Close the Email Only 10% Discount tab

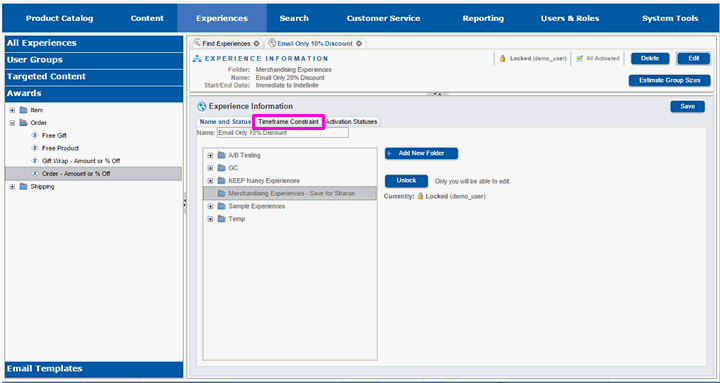(x=359, y=44)
